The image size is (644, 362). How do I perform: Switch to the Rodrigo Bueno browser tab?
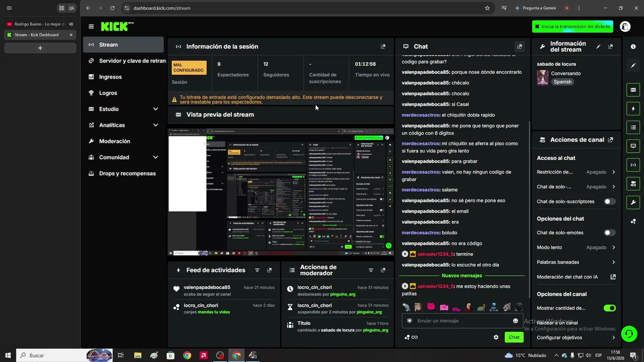(40, 24)
